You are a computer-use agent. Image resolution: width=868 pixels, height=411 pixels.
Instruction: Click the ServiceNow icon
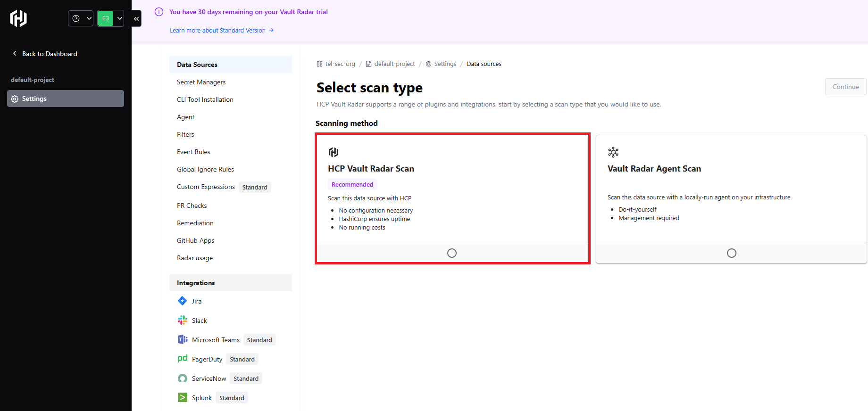(183, 378)
